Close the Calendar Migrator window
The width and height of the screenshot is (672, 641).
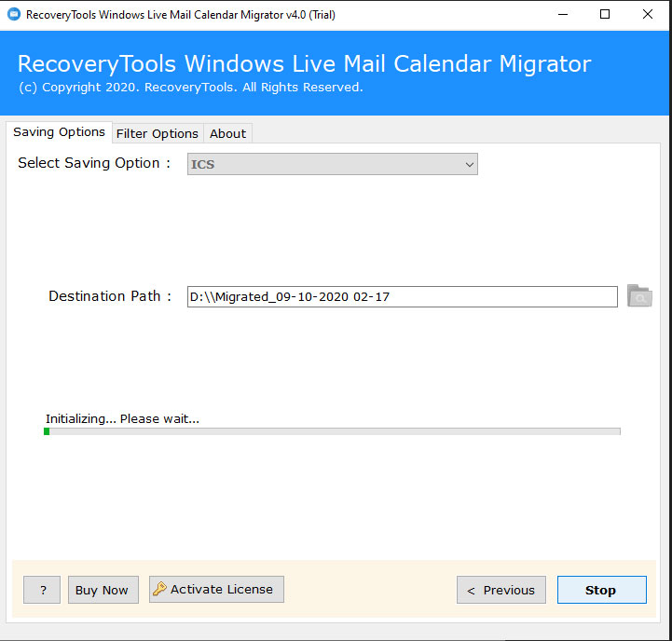click(x=648, y=14)
